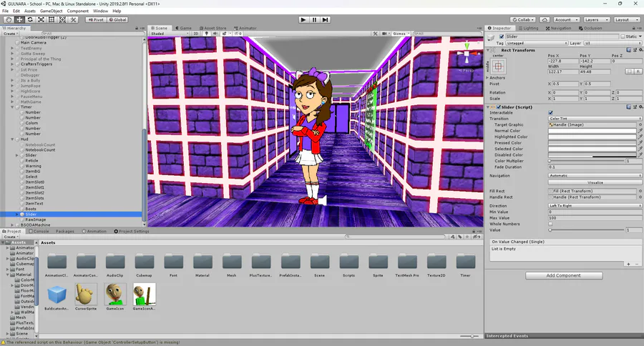Image resolution: width=644 pixels, height=346 pixels.
Task: Toggle Global/Local handle rotation
Action: (x=118, y=20)
